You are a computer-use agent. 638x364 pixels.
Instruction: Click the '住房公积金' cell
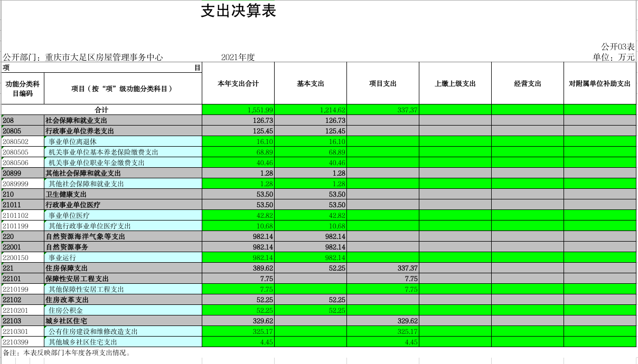pyautogui.click(x=123, y=310)
